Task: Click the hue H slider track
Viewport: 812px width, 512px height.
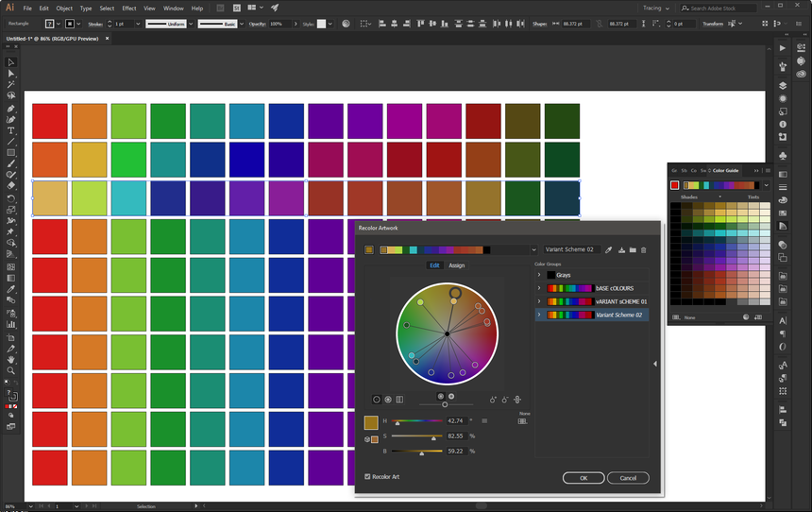Action: (418, 421)
